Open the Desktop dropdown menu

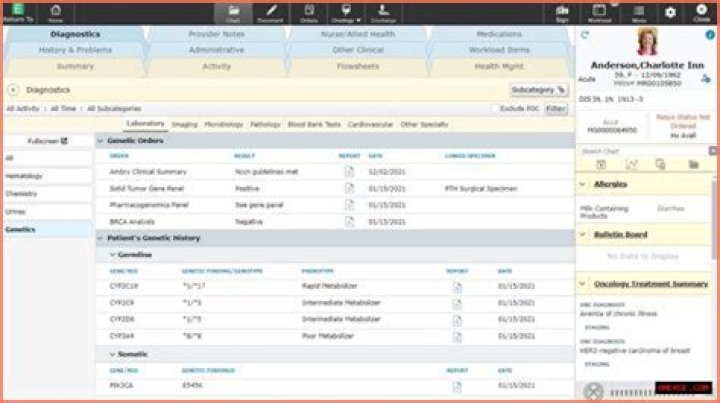click(346, 14)
